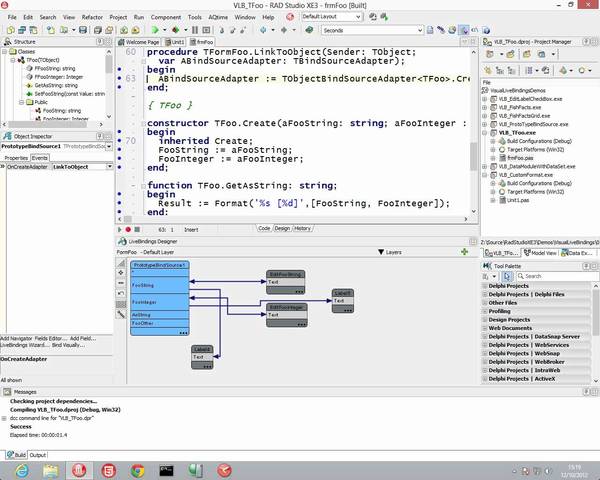
Task: Open Chrome from the Windows taskbar
Action: coord(136,469)
